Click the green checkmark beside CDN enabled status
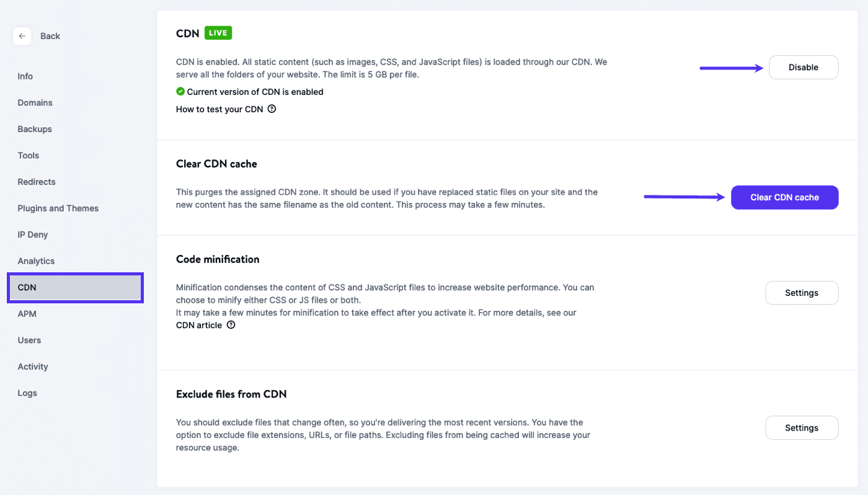This screenshot has width=868, height=495. (x=180, y=91)
